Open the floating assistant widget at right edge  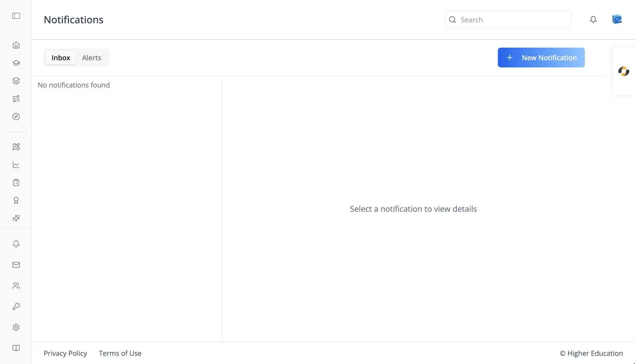pyautogui.click(x=624, y=71)
